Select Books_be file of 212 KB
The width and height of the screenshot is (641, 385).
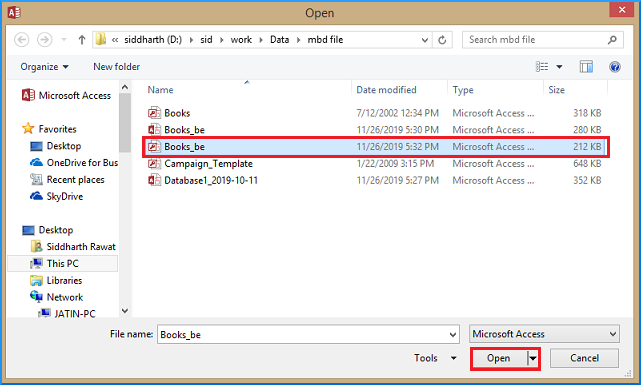coord(374,146)
